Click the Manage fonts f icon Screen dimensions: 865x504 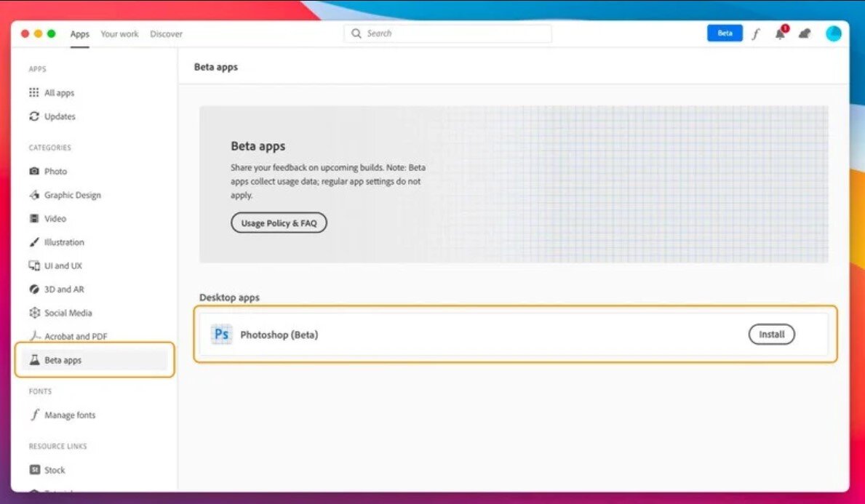click(x=35, y=414)
